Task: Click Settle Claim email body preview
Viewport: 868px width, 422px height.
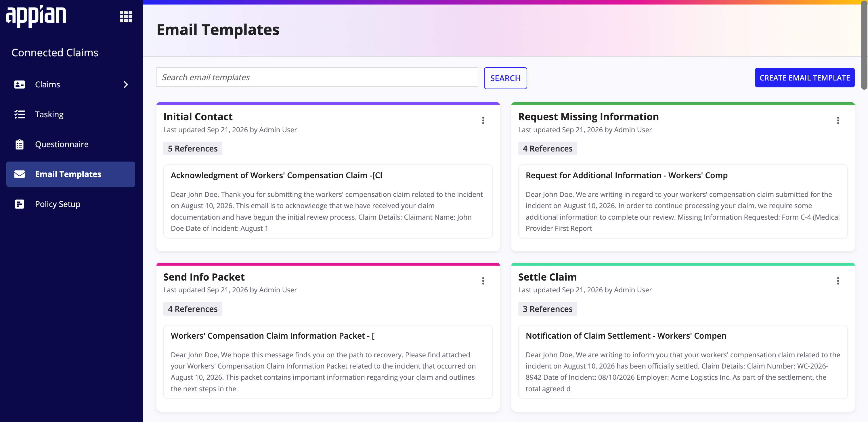Action: [683, 371]
